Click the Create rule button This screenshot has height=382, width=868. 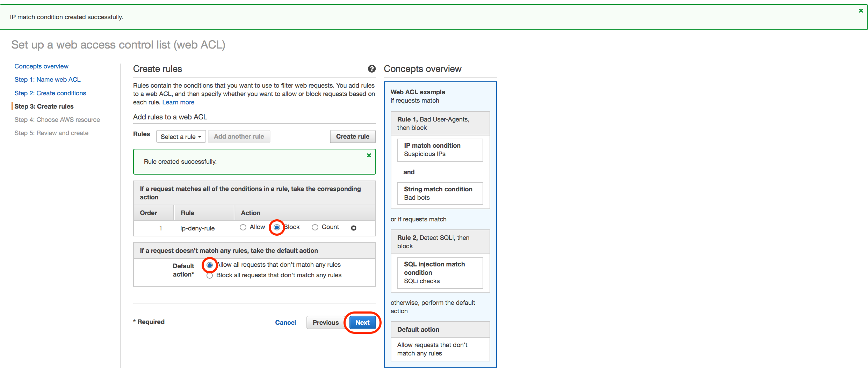click(x=353, y=137)
